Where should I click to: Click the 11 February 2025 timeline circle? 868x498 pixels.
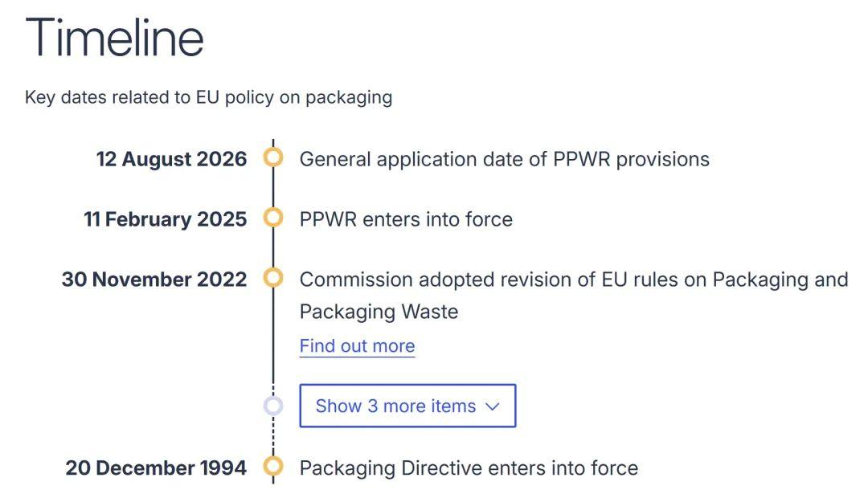click(x=273, y=218)
